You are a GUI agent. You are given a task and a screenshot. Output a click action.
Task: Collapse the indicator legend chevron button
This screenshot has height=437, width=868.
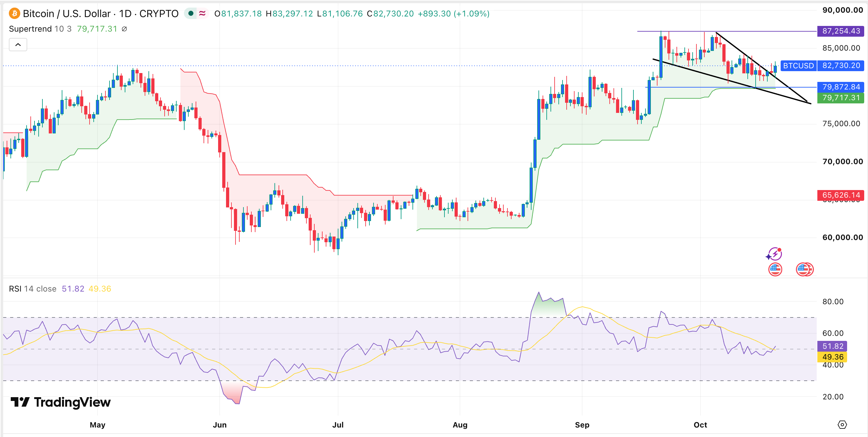[x=18, y=45]
